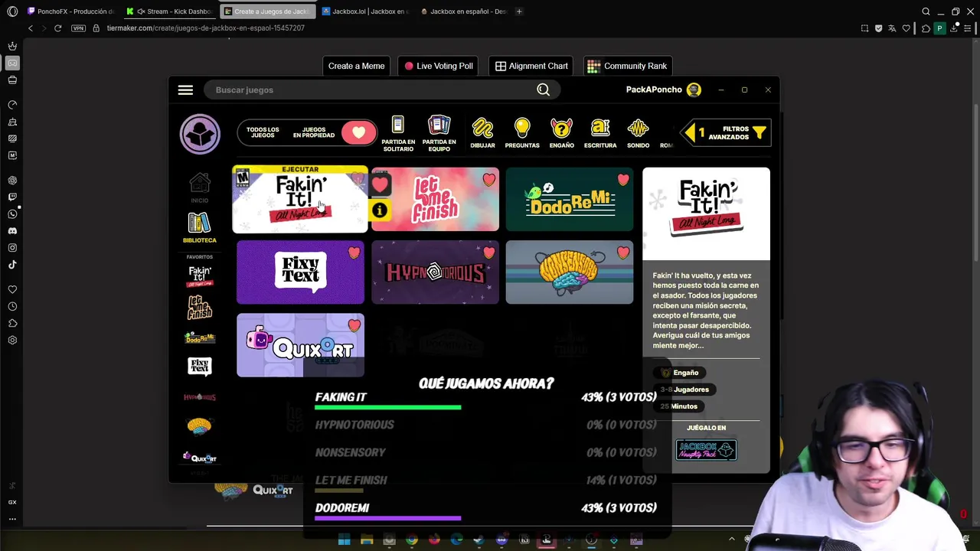The width and height of the screenshot is (980, 551).
Task: Unfavorite Hypnotorious heart
Action: click(x=489, y=253)
